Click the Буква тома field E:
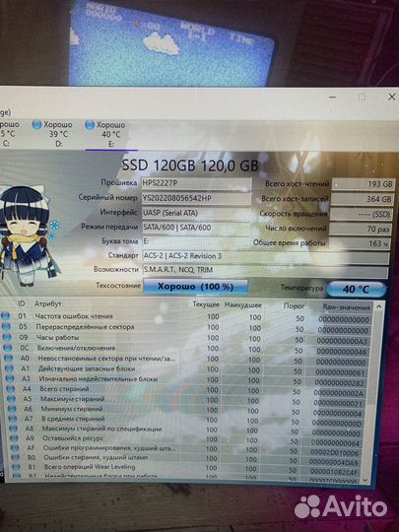This screenshot has height=532, width=399. tap(196, 242)
